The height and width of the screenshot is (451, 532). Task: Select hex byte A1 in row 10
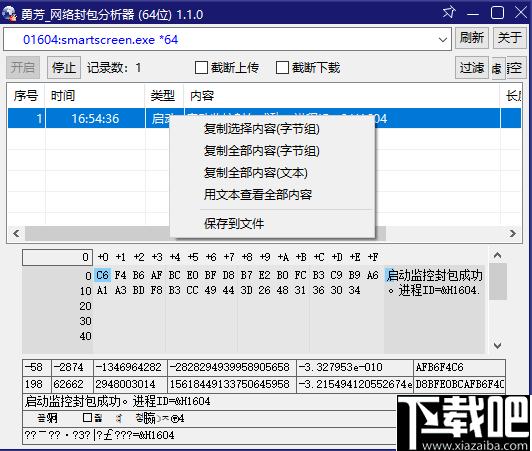click(x=102, y=290)
